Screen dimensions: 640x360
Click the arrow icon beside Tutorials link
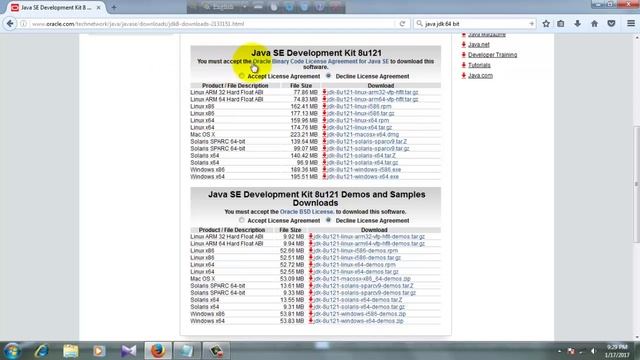[464, 65]
